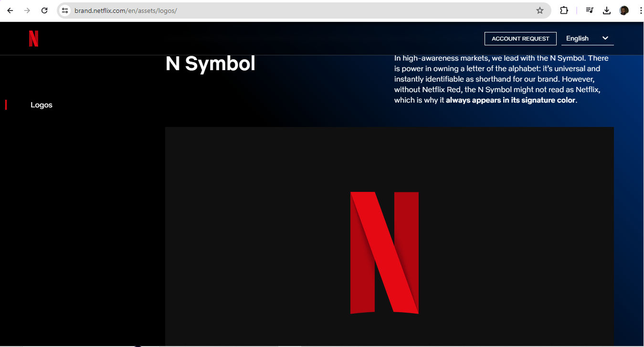The width and height of the screenshot is (644, 347).
Task: Expand the English language dropdown
Action: [587, 38]
